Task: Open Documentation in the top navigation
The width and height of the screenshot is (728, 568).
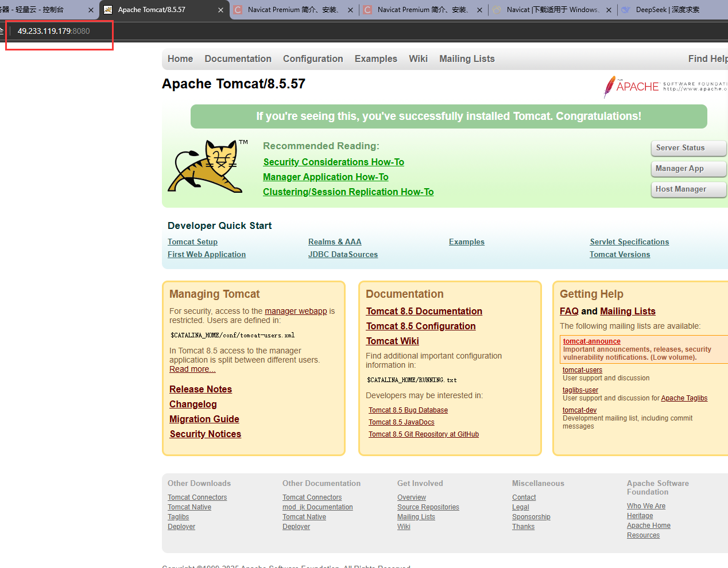Action: coord(238,59)
